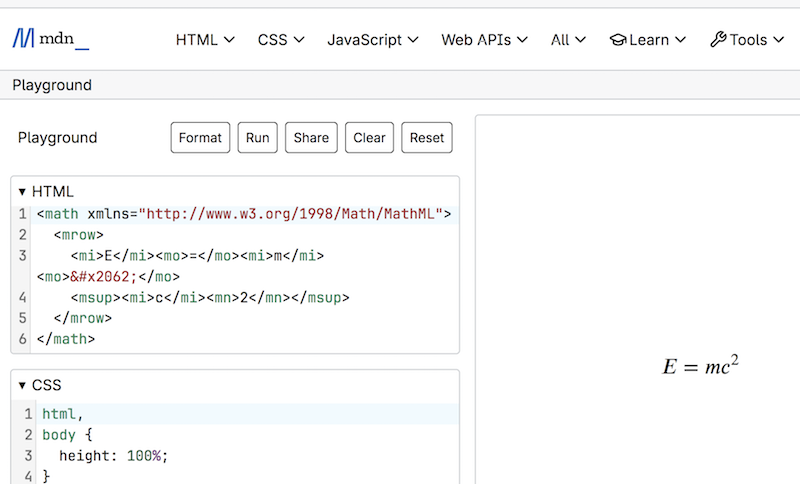Click the rendered E = mc² formula
The height and width of the screenshot is (484, 800).
[700, 365]
